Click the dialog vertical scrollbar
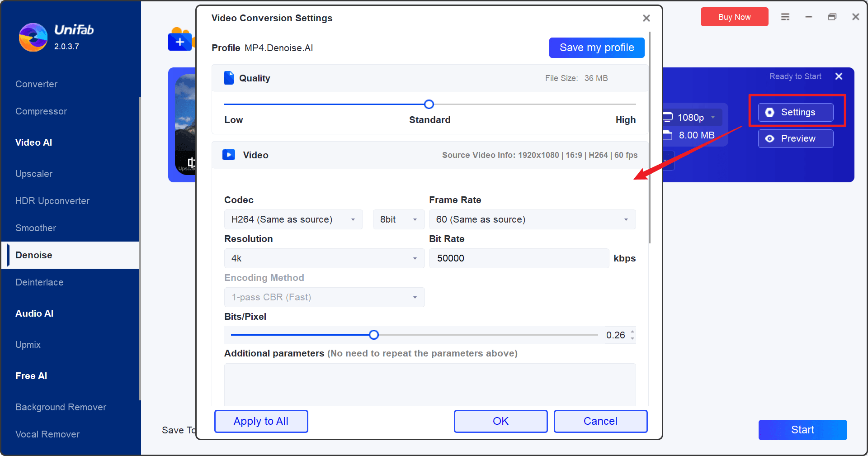This screenshot has width=868, height=456. 650,138
